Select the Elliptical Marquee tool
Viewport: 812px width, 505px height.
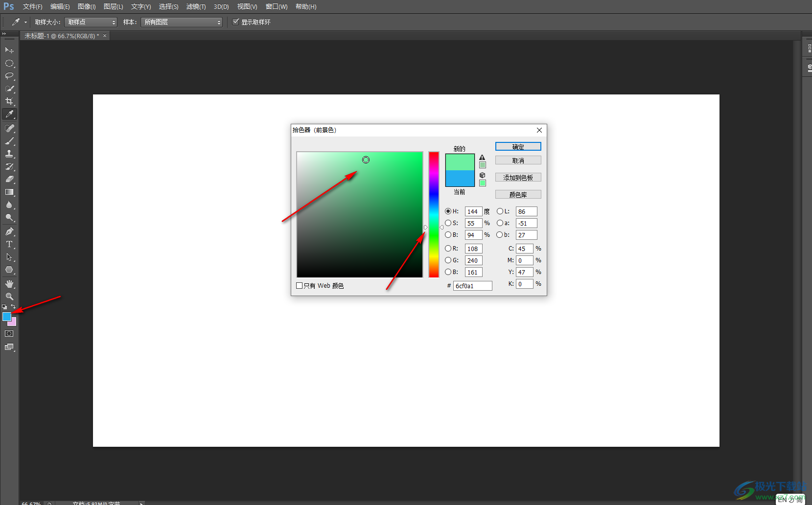[x=9, y=63]
